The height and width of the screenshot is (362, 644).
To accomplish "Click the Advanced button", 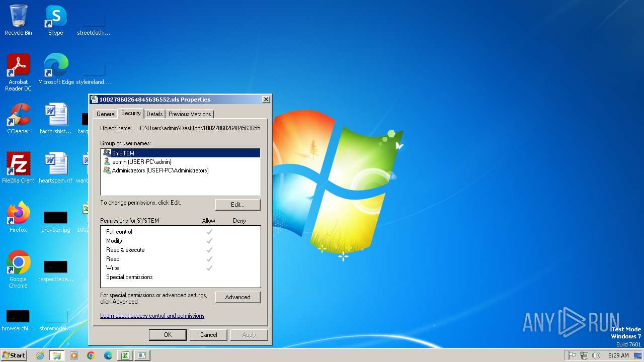I will point(237,297).
